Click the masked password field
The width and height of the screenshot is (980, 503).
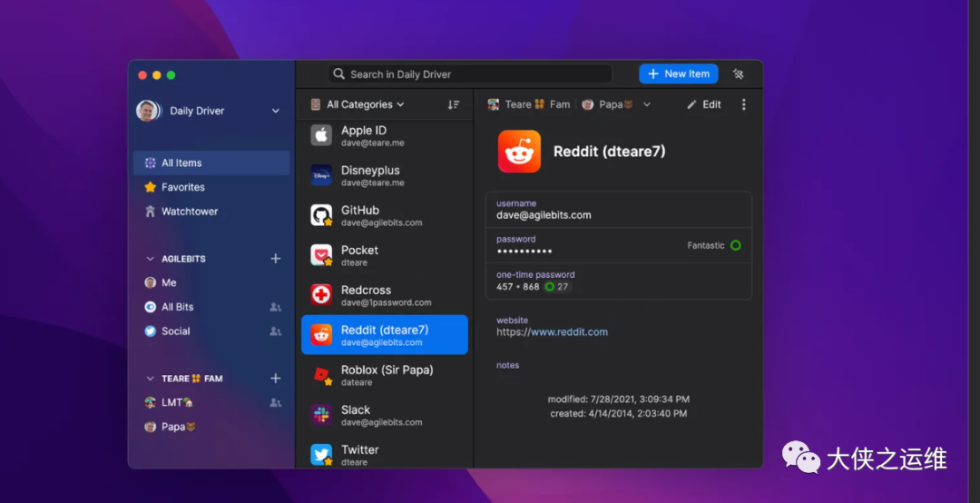pyautogui.click(x=619, y=245)
